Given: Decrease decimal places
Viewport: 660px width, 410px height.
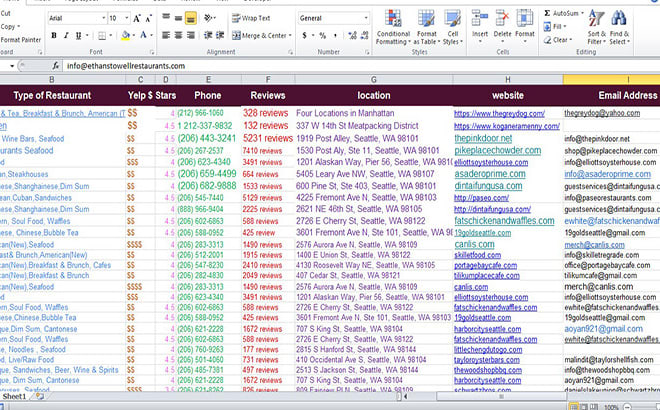Looking at the screenshot, I should tap(364, 36).
